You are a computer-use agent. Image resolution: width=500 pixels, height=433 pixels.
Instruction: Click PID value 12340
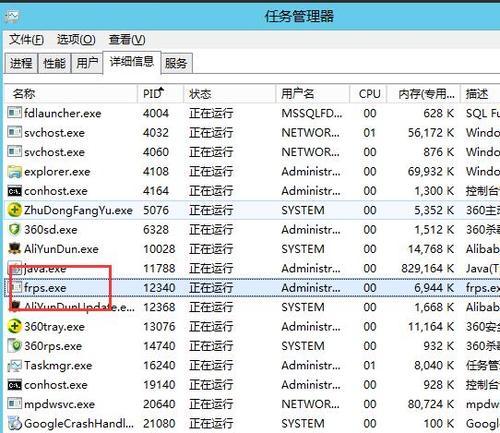(159, 288)
